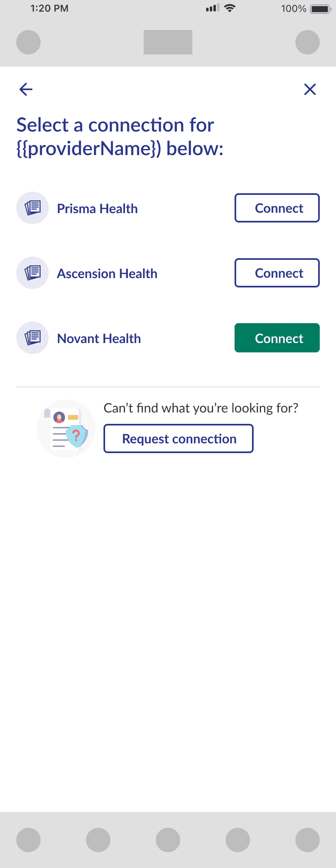This screenshot has height=868, width=336.
Task: Tap the gray logo placeholder in header
Action: coord(168,42)
